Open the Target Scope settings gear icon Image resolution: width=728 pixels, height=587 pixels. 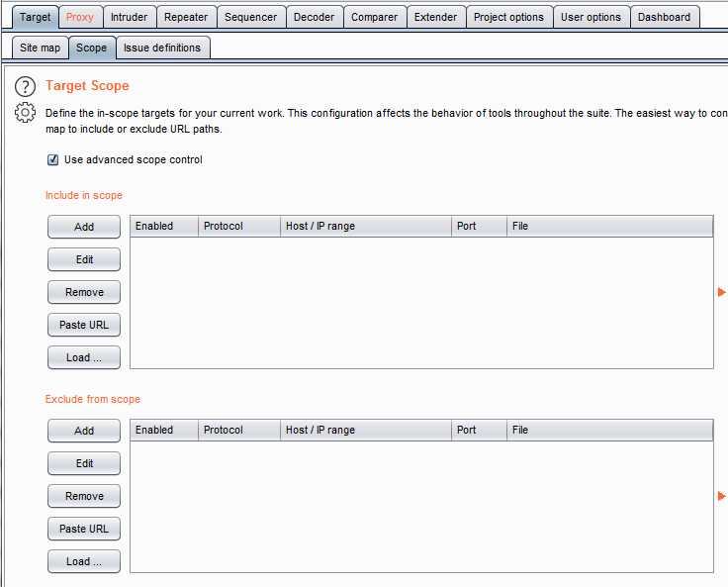[25, 113]
